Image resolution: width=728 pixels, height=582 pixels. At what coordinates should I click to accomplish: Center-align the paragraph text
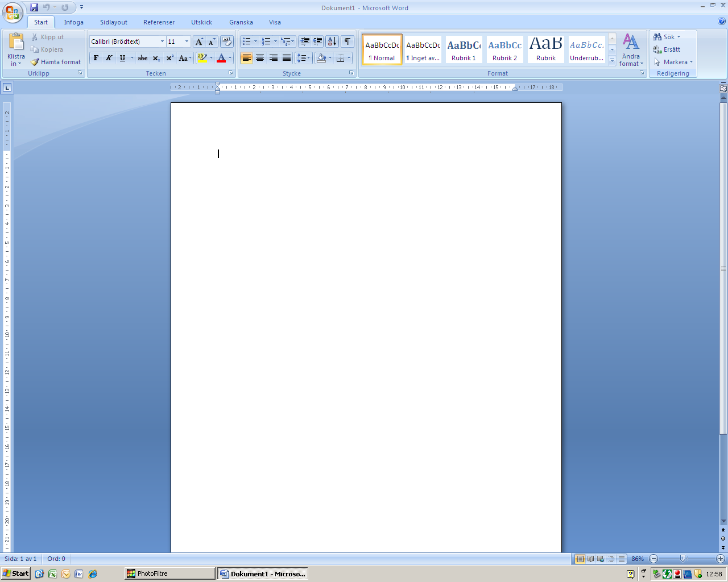260,58
